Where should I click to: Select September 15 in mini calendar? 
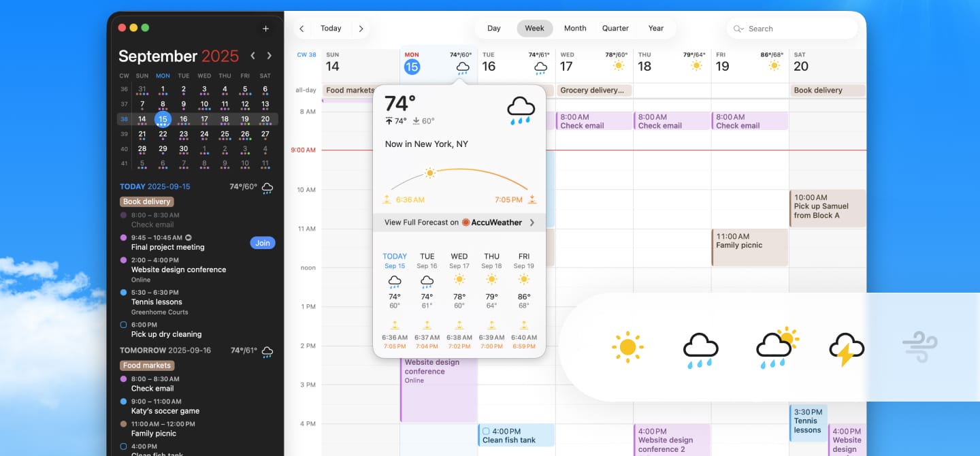(162, 119)
